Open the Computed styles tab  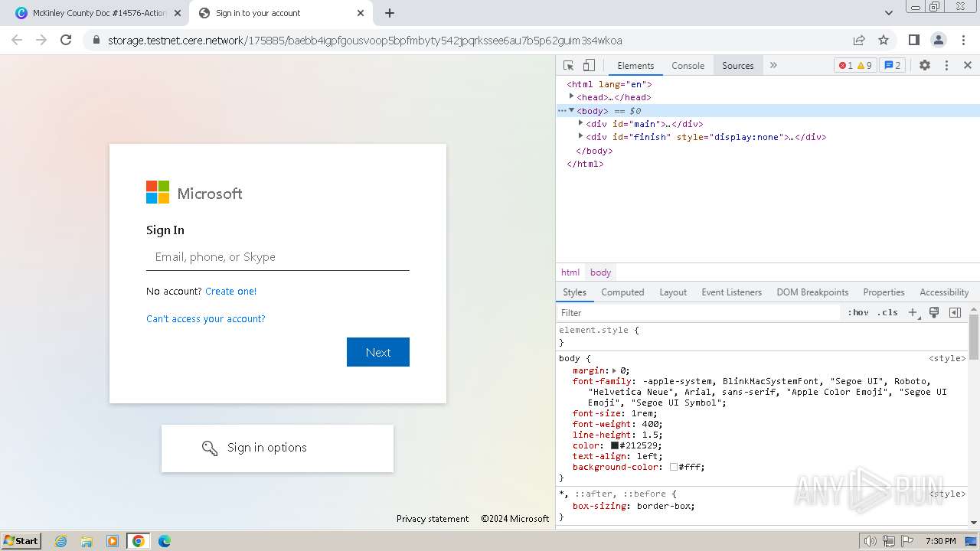pos(622,292)
